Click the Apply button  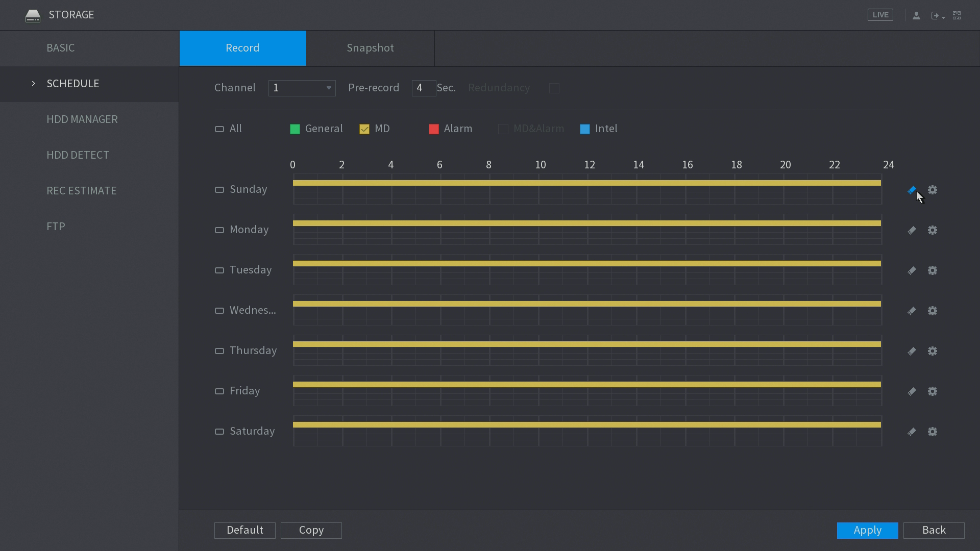(868, 530)
